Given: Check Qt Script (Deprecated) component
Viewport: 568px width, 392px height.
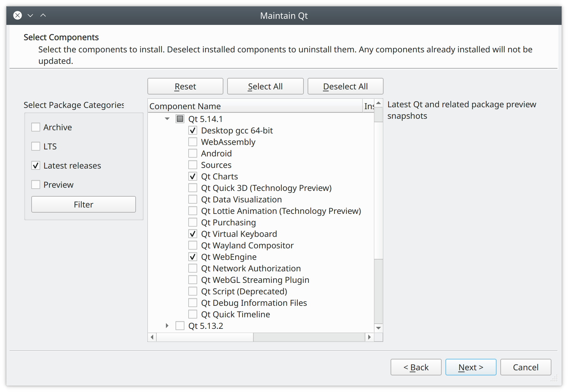Looking at the screenshot, I should (x=193, y=291).
